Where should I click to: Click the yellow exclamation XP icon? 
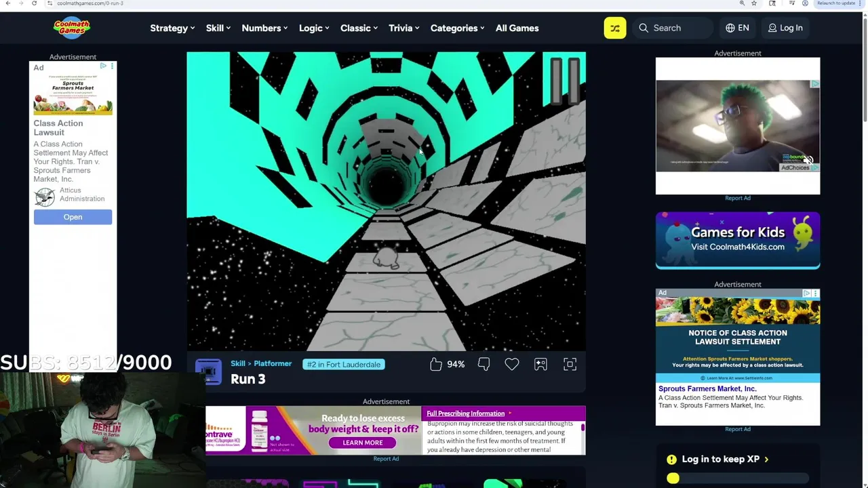pos(671,459)
